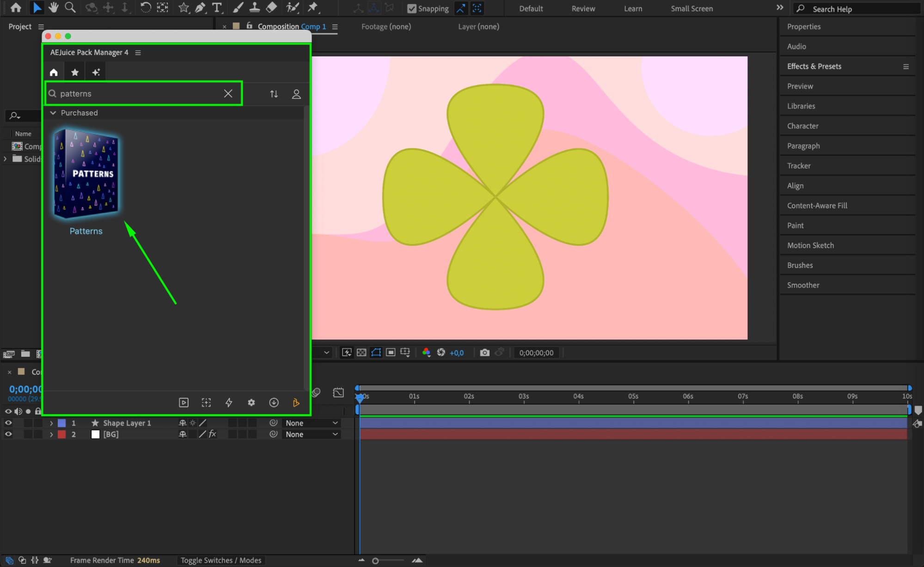Select the Type tool
Image resolution: width=924 pixels, height=567 pixels.
216,7
